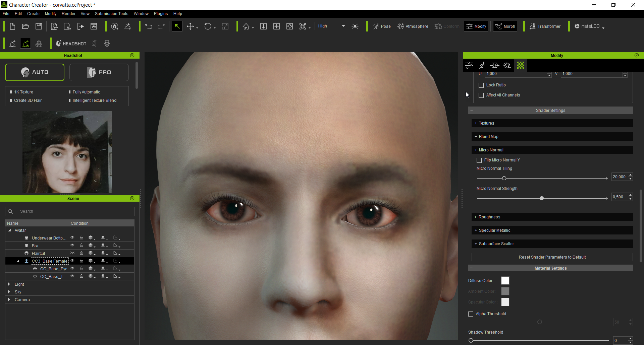Select Headshot PRO mode
644x345 pixels.
pos(99,72)
